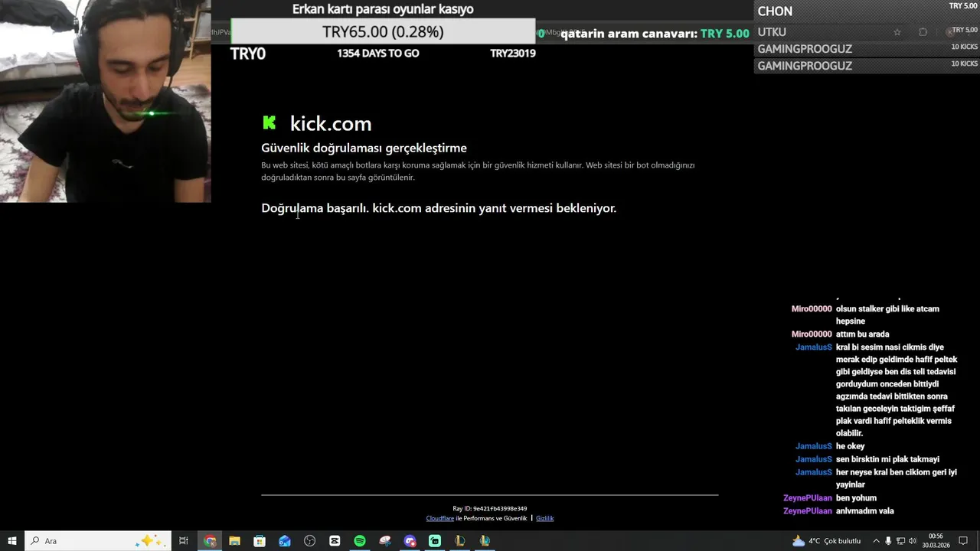Open network status icon in system tray
The image size is (980, 551).
tap(900, 541)
